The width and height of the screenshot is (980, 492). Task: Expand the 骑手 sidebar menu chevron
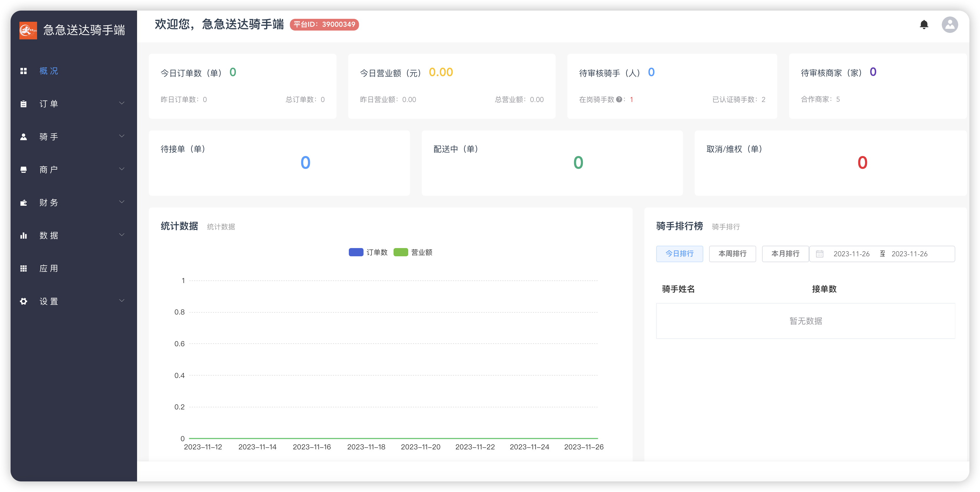click(122, 136)
